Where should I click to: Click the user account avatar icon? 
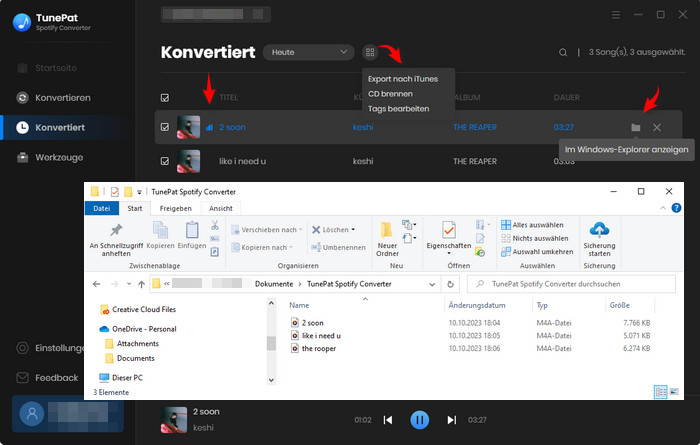pos(32,413)
